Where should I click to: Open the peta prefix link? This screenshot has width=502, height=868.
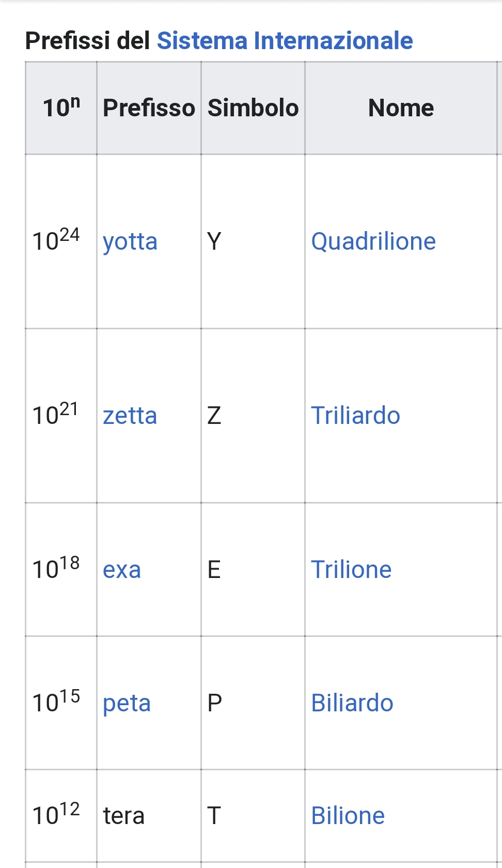click(x=127, y=703)
